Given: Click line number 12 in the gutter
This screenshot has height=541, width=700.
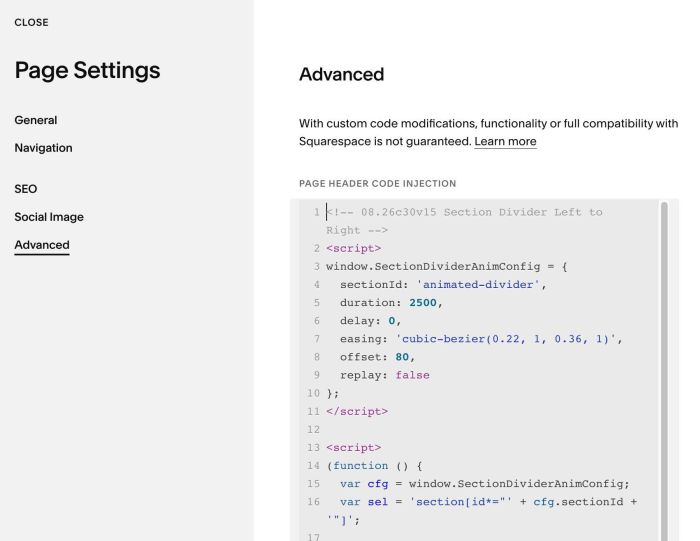Looking at the screenshot, I should (x=313, y=429).
